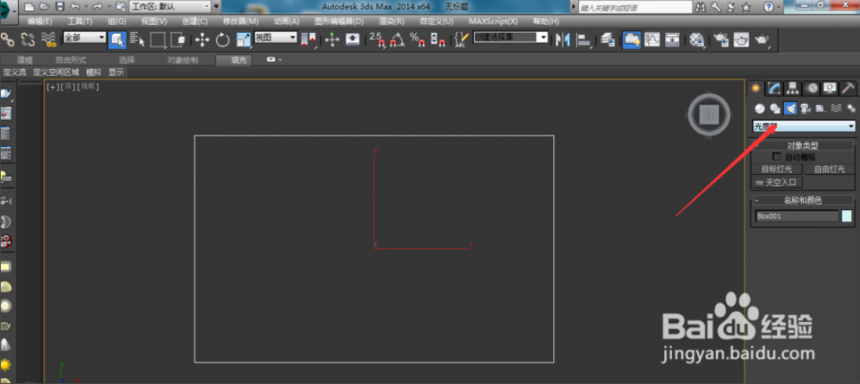Screen dimensions: 860x384
Task: Toggle the 2.5 Snaps magnet
Action: [377, 39]
